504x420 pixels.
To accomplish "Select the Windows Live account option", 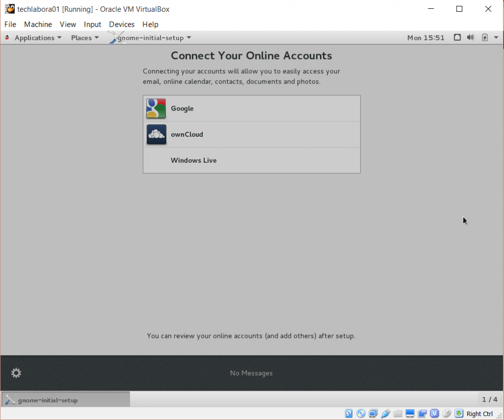I will (193, 160).
